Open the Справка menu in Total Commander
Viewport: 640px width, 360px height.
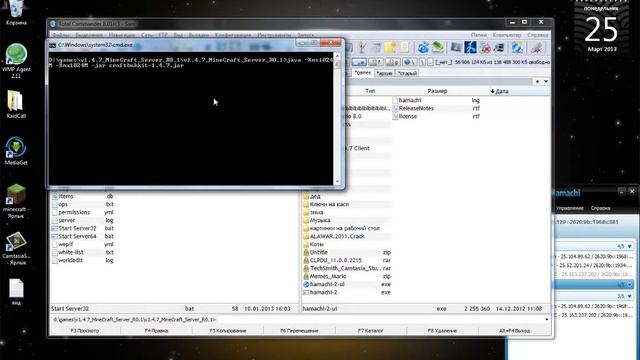click(x=538, y=35)
